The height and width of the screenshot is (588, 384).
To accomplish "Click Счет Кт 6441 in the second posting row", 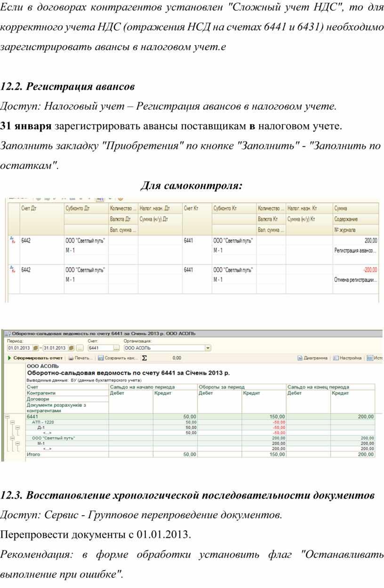I will [x=189, y=270].
